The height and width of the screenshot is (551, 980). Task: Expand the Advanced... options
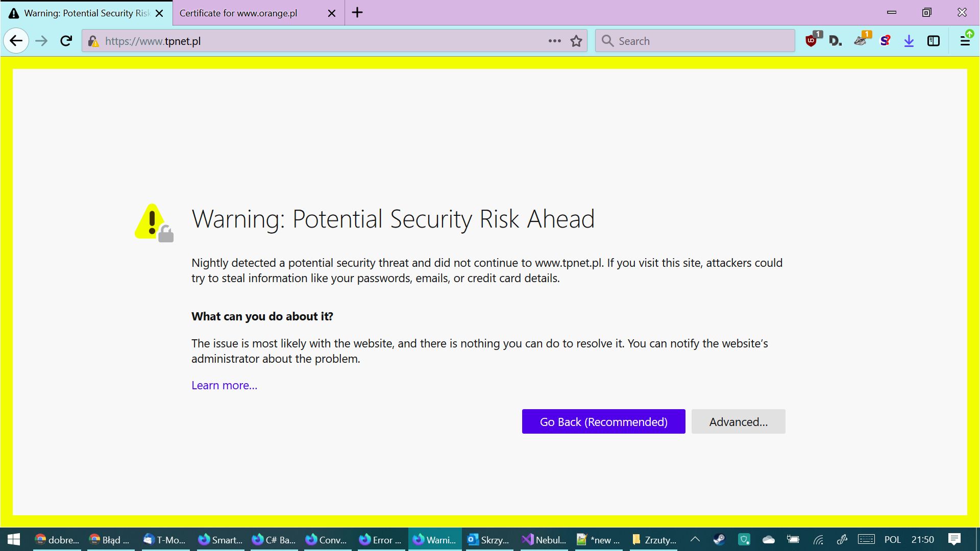[738, 422]
